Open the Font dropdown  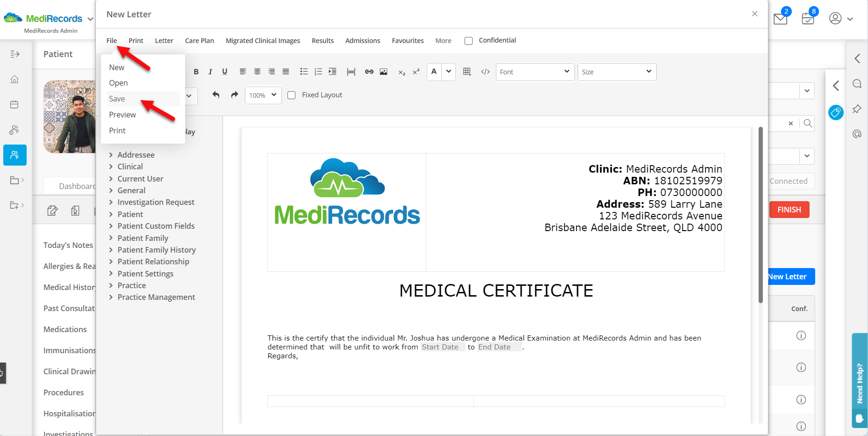point(535,72)
